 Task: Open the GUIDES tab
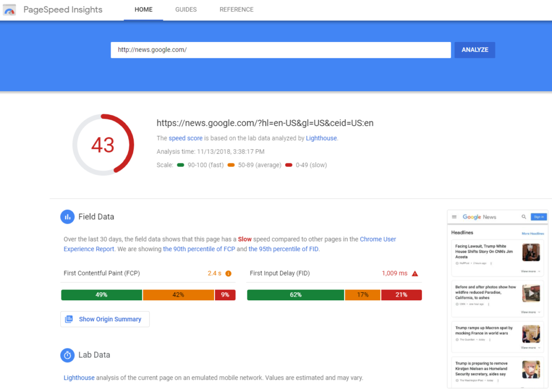pyautogui.click(x=186, y=10)
